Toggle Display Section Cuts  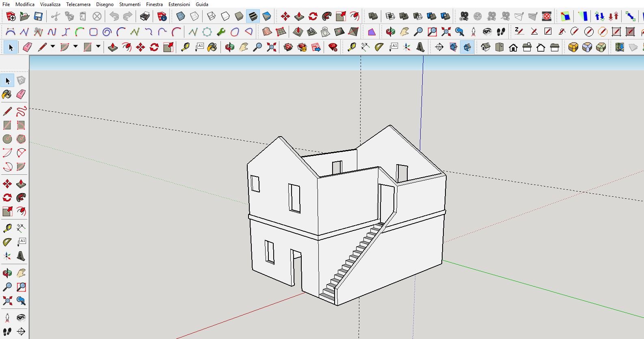[467, 48]
